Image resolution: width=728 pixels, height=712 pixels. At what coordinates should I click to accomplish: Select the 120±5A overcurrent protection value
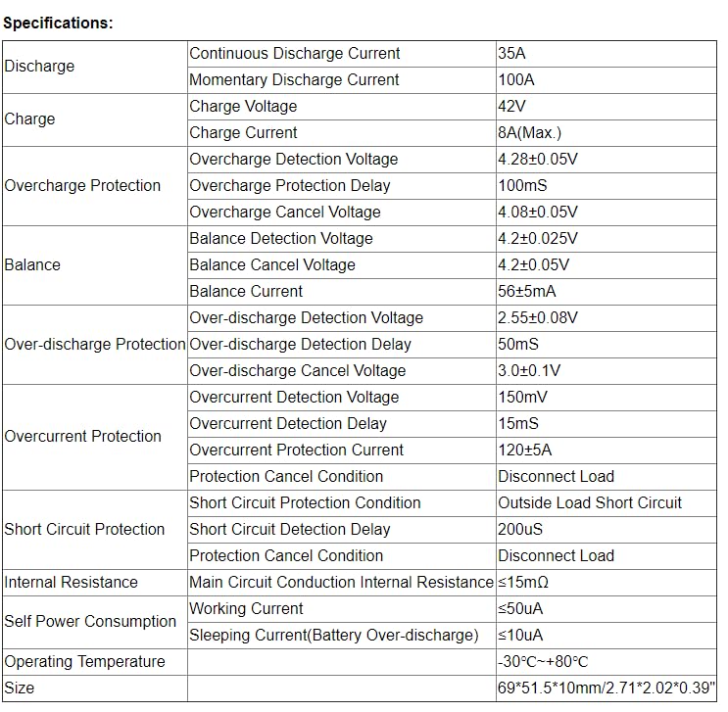[x=525, y=451]
